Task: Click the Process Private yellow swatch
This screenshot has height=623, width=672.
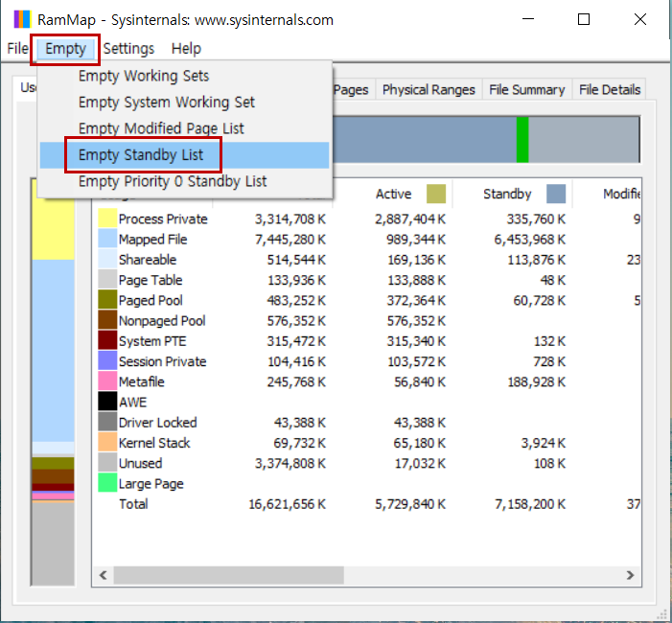Action: [107, 219]
